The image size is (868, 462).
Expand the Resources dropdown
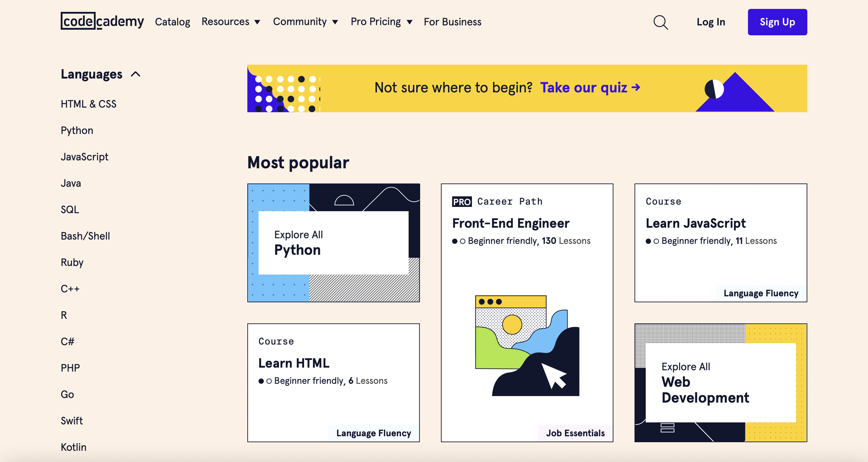point(231,22)
